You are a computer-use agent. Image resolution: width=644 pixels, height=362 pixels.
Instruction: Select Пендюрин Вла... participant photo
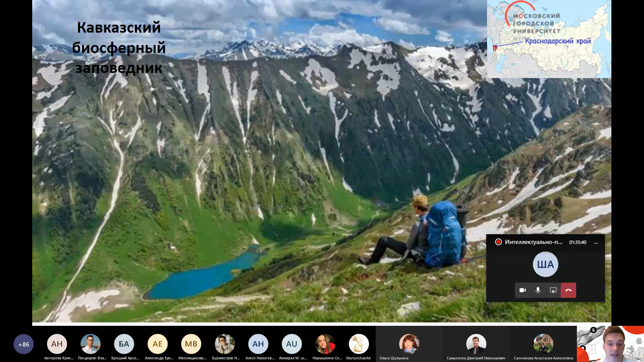coord(91,344)
